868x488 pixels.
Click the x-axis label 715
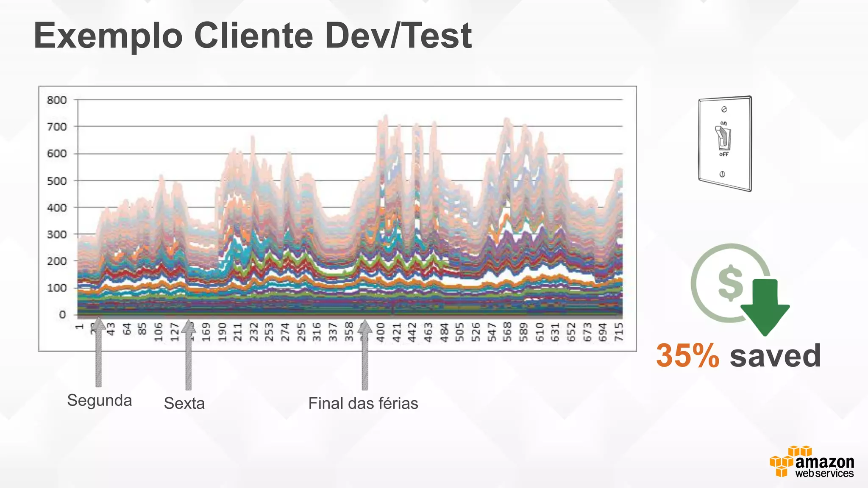(619, 332)
